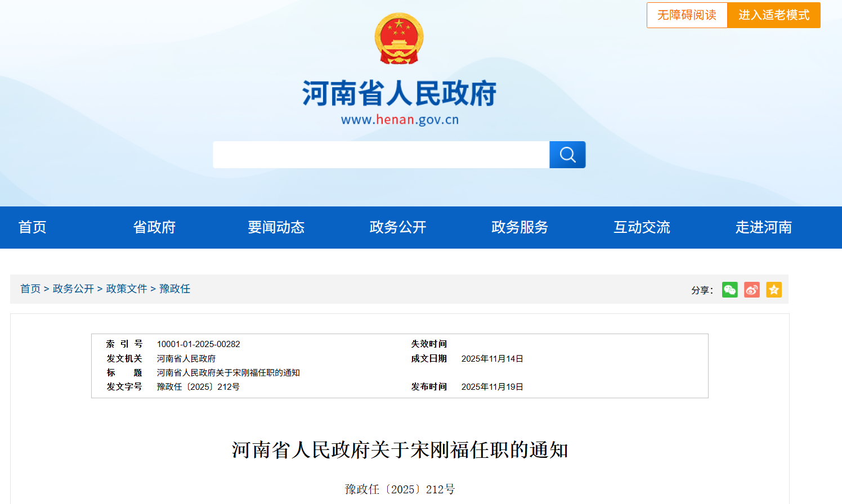Click the www.henan.gov.cn site address text
842x504 pixels.
pos(400,120)
